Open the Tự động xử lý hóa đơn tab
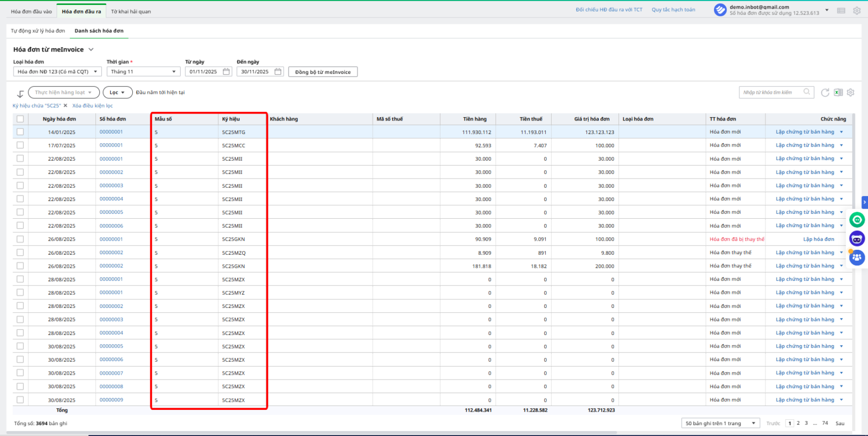This screenshot has width=868, height=436. tap(38, 31)
